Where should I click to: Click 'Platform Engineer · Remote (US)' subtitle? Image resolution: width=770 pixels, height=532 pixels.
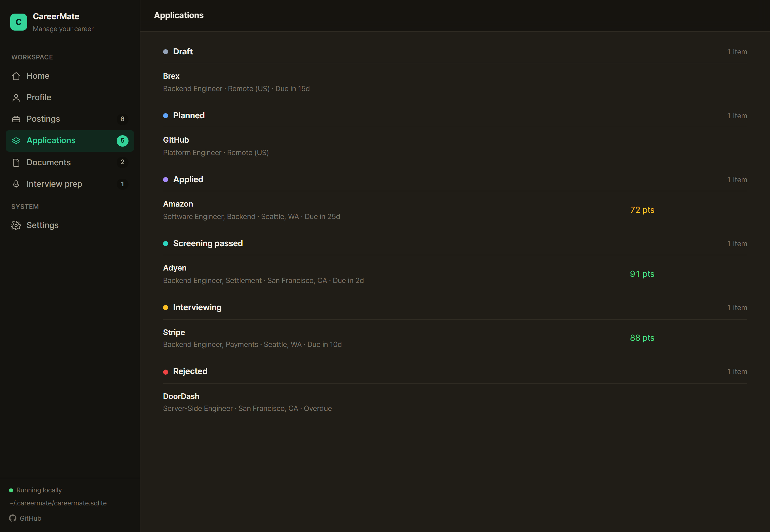pyautogui.click(x=216, y=153)
